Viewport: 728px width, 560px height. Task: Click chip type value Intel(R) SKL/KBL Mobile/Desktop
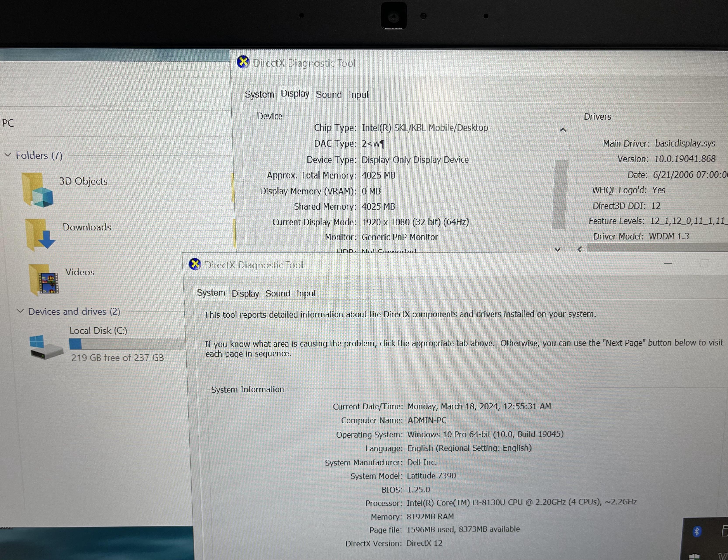coord(425,128)
